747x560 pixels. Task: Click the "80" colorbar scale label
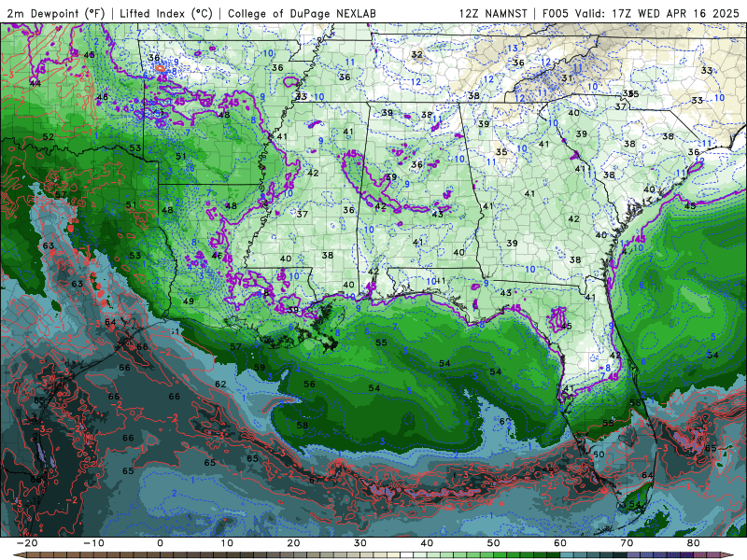coord(694,543)
